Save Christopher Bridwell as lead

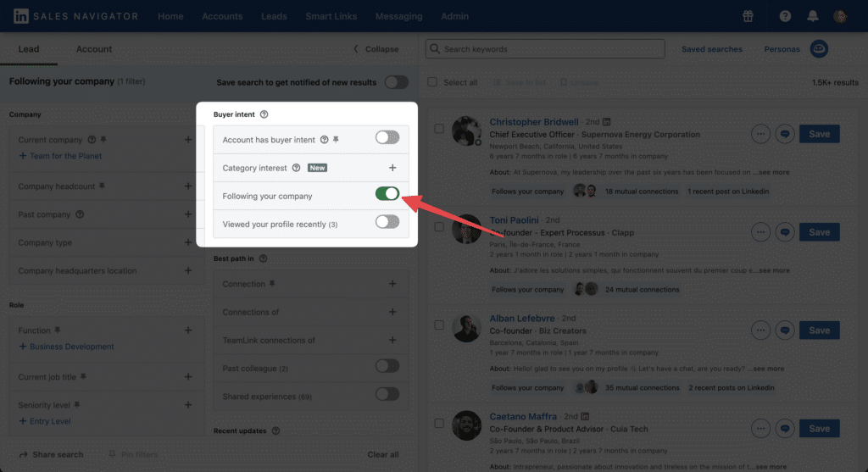[820, 134]
